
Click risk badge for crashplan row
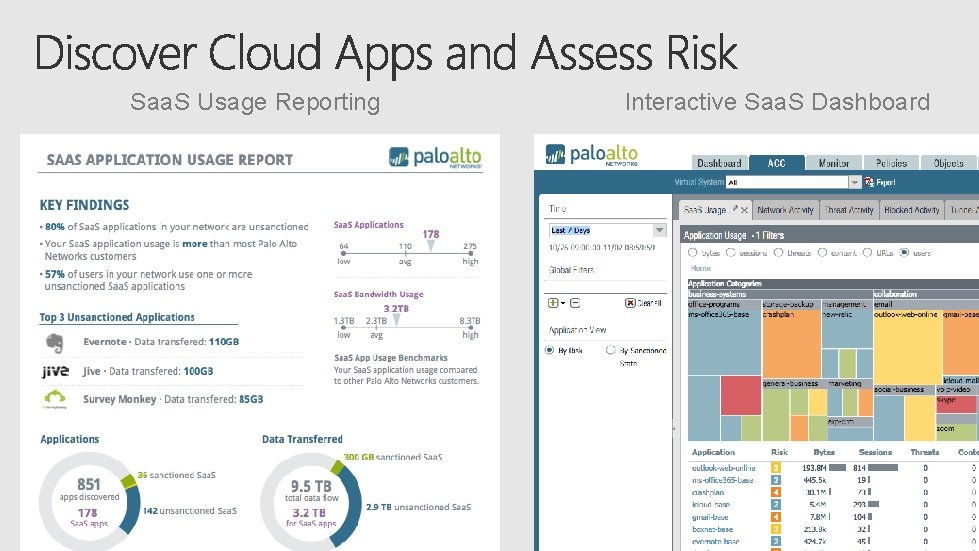pyautogui.click(x=775, y=492)
